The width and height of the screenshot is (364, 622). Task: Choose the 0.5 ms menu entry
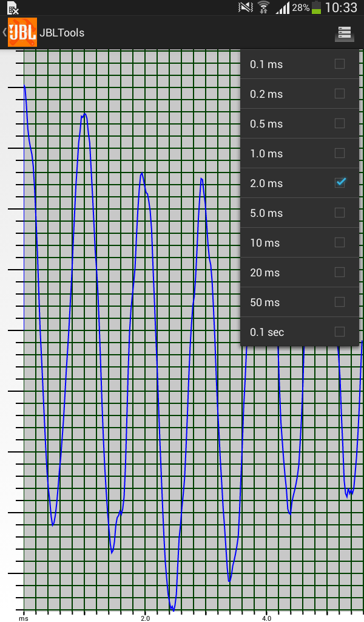[x=300, y=123]
